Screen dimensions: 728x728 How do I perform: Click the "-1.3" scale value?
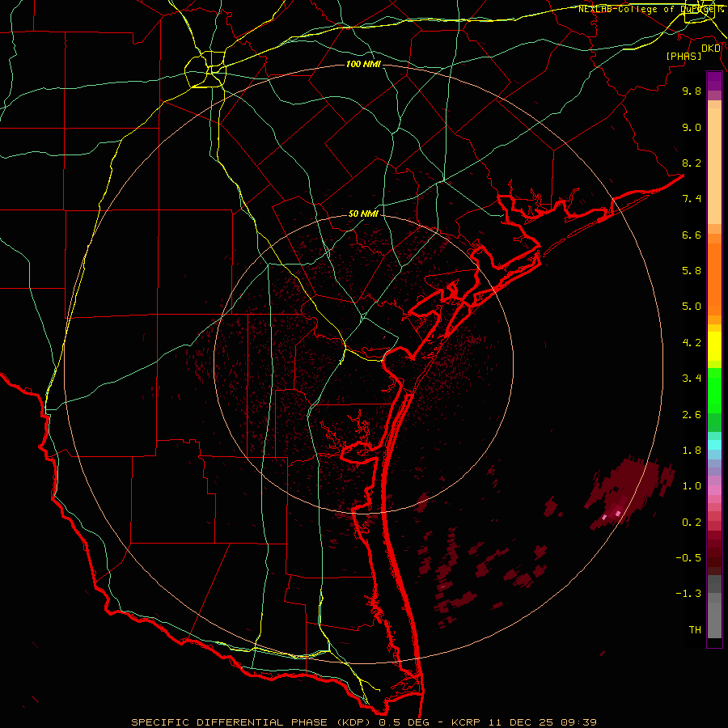point(688,594)
